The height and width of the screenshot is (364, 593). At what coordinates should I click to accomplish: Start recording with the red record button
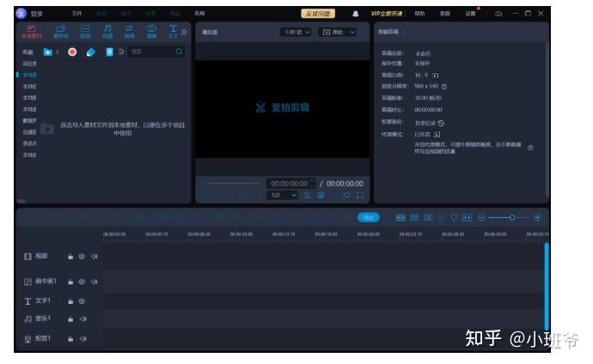[x=72, y=52]
